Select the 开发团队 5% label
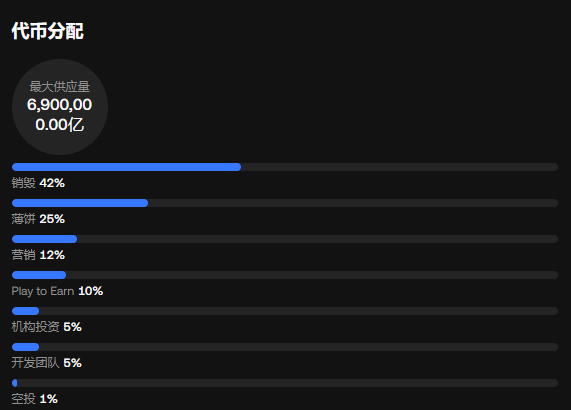Image resolution: width=571 pixels, height=410 pixels. [x=47, y=363]
